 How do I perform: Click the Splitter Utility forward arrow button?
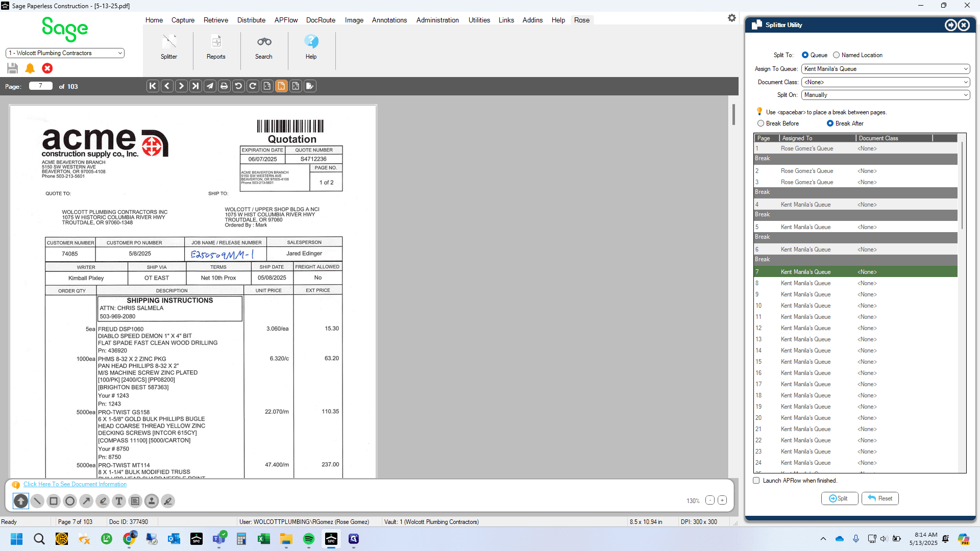pos(950,25)
